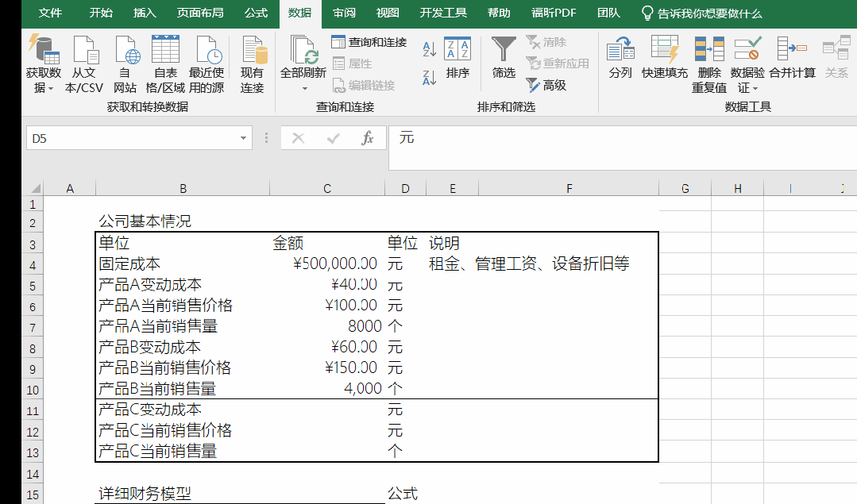This screenshot has height=504, width=857.
Task: Select column B header
Action: point(183,188)
